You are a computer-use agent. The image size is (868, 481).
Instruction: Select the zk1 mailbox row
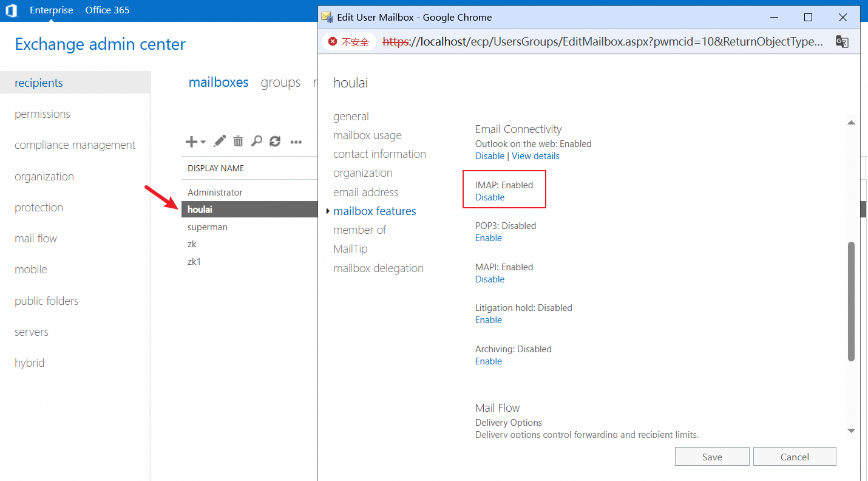point(249,262)
